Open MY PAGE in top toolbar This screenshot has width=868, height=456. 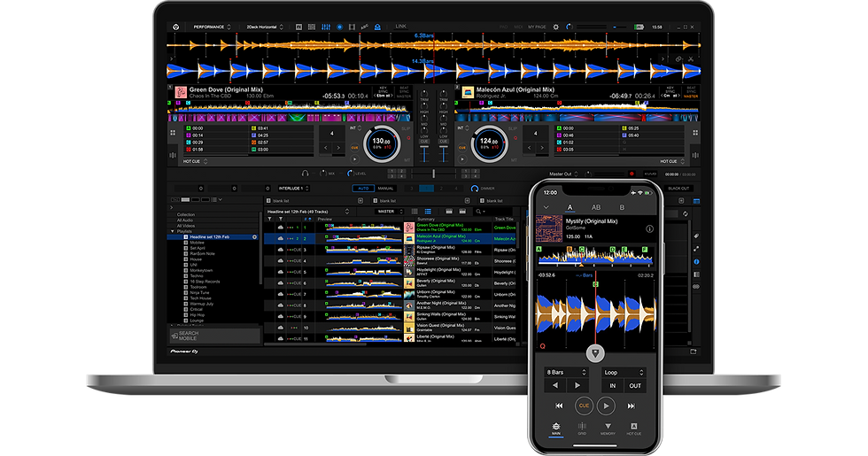point(537,27)
